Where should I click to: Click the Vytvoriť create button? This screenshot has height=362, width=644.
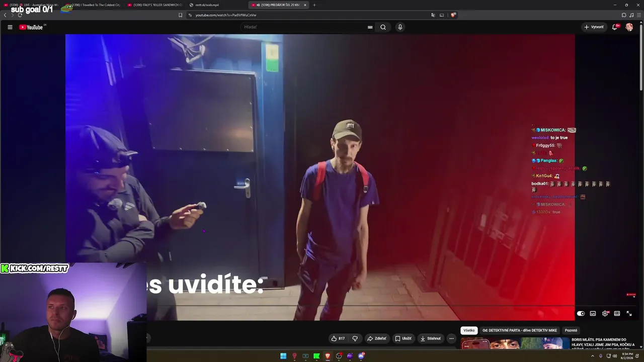coord(594,27)
